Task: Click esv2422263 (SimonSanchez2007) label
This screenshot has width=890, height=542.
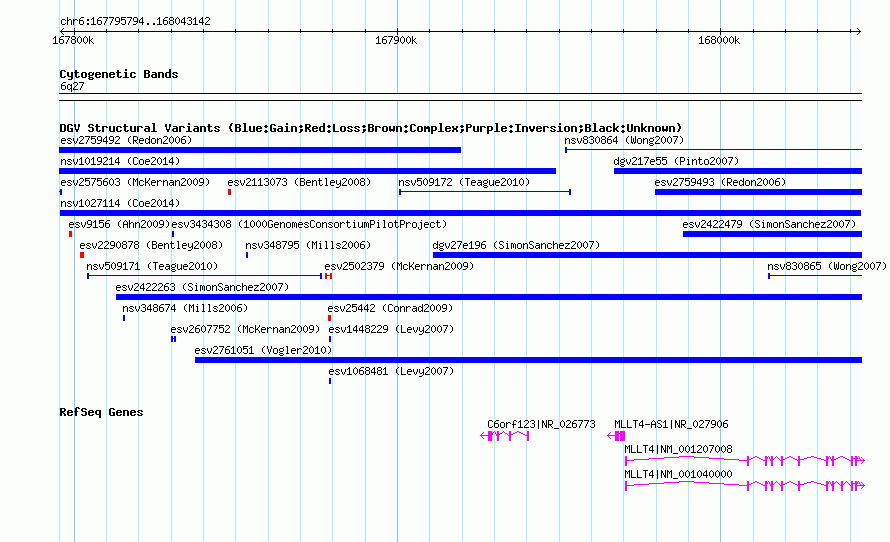Action: pos(202,287)
